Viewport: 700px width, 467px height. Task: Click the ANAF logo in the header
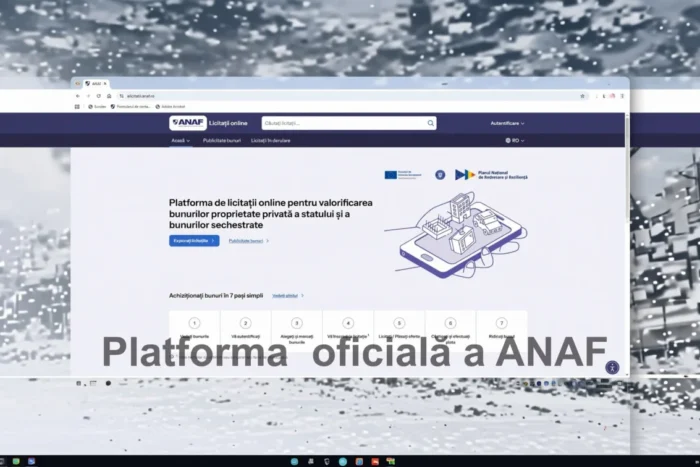tap(188, 123)
